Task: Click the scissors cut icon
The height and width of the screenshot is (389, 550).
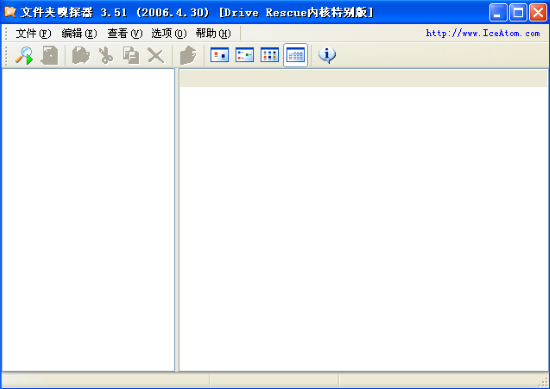Action: 106,55
